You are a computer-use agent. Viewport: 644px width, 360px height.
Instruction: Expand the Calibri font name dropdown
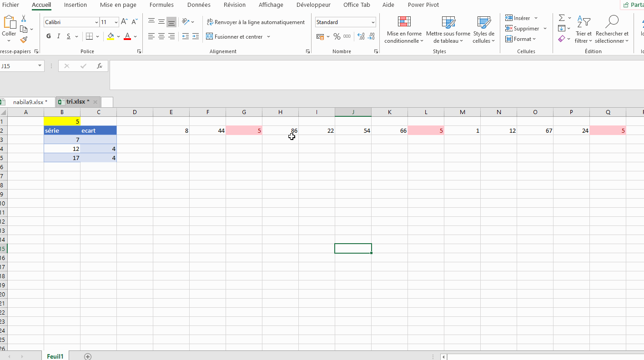[96, 22]
